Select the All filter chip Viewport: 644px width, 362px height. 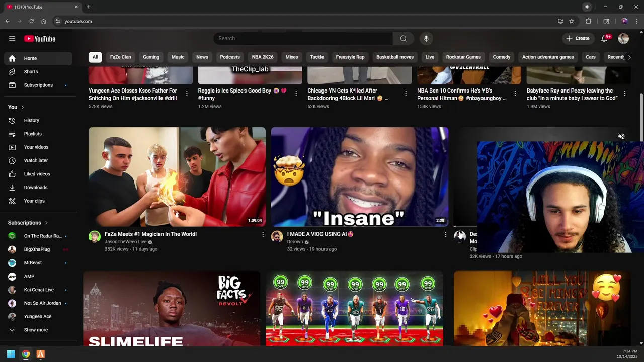pyautogui.click(x=95, y=57)
